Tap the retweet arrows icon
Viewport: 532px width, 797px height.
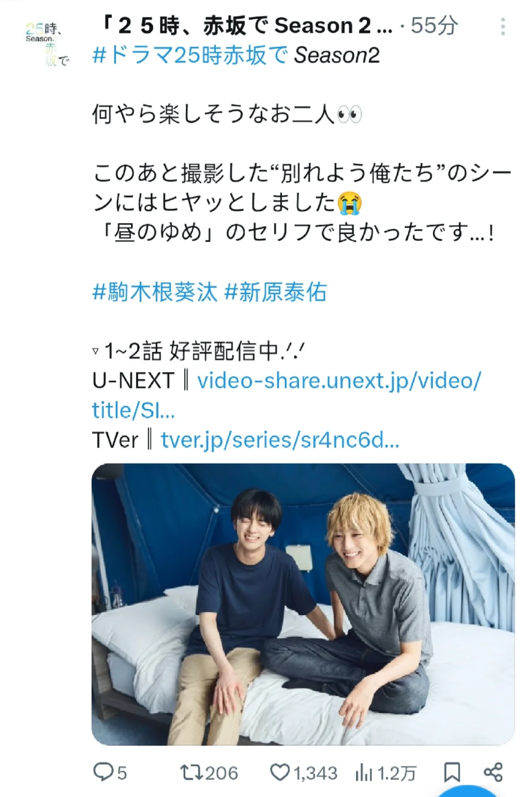tap(191, 772)
